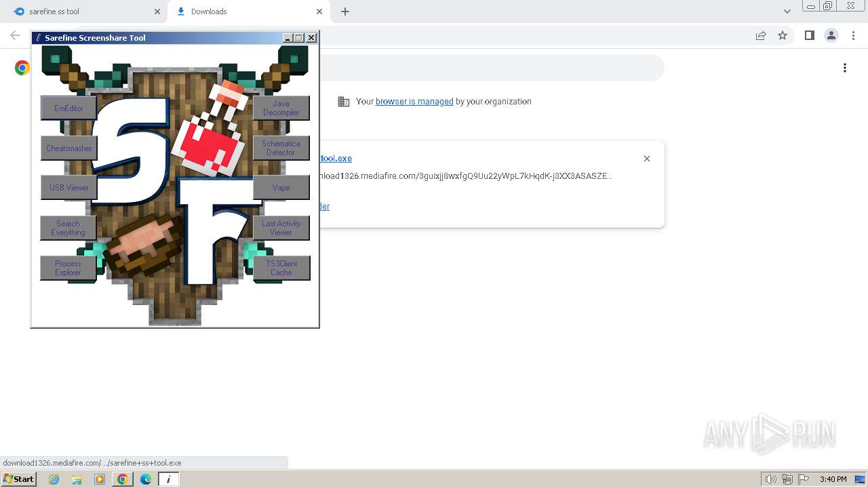
Task: Open Windows Media Player from the taskbar
Action: coord(100,479)
